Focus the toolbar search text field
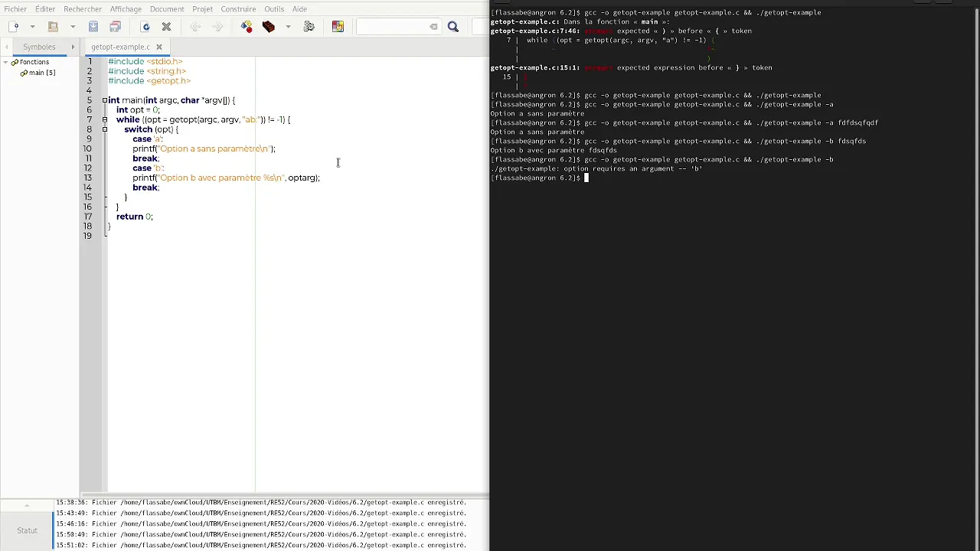 [393, 27]
